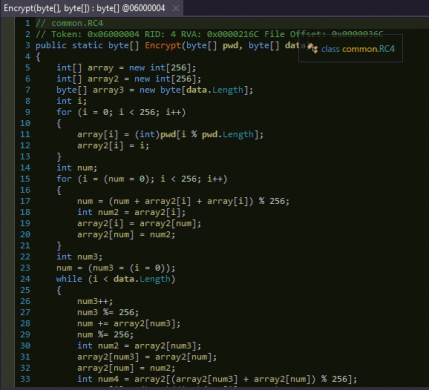Click '% 256' at end of line 17
The image size is (429, 390).
click(x=272, y=201)
